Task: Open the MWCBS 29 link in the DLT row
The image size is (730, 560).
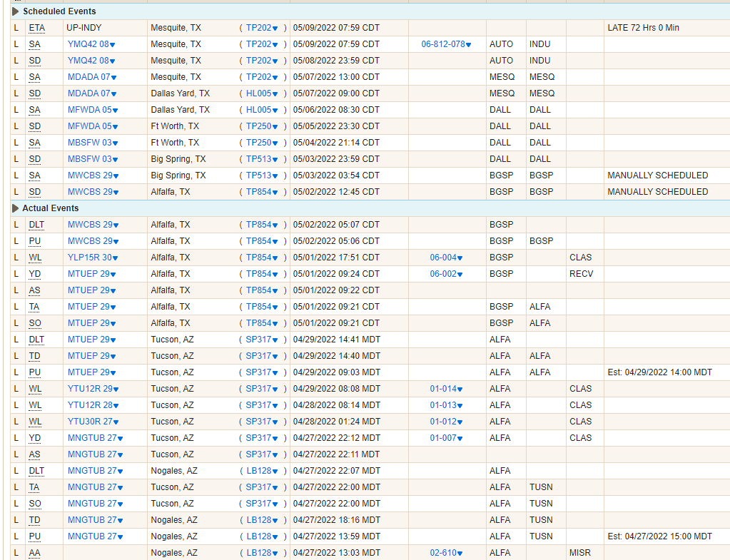Action: coord(90,225)
